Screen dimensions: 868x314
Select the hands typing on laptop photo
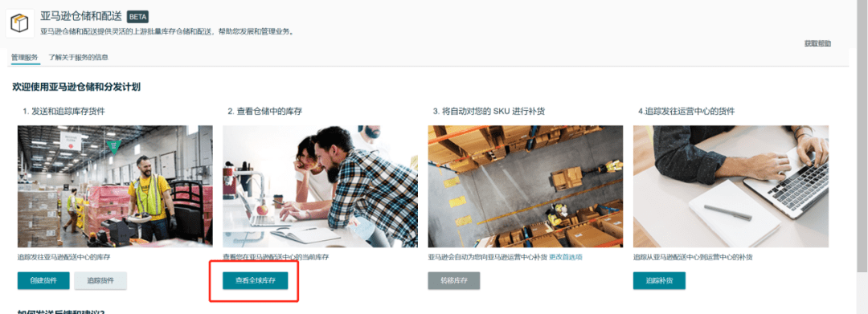click(731, 186)
